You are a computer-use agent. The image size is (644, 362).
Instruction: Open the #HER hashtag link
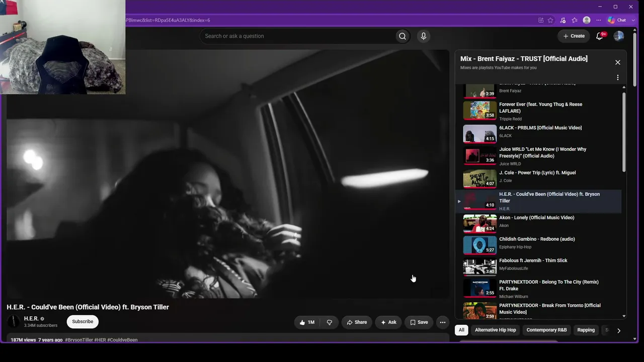click(x=100, y=340)
